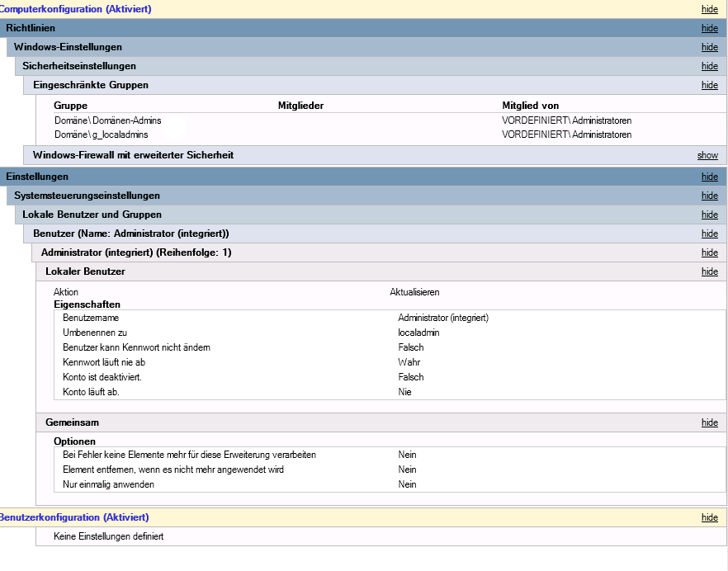The width and height of the screenshot is (728, 571).
Task: Click Benutzer (Name: Administrator (integriert)) header
Action: [x=375, y=234]
